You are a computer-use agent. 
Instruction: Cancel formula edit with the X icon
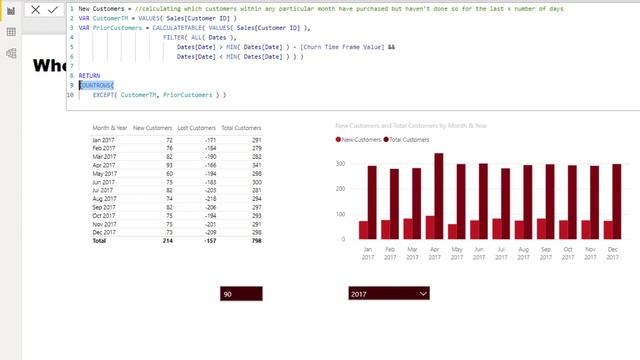click(x=36, y=10)
